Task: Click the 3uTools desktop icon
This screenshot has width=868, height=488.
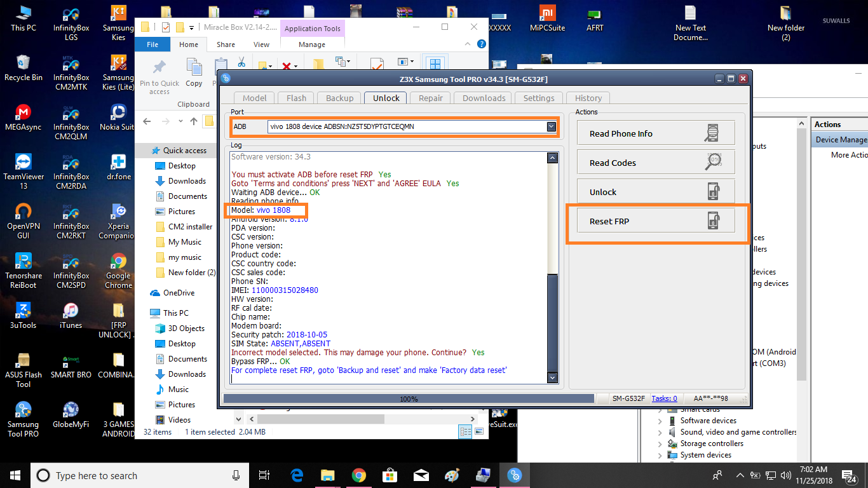Action: point(24,316)
